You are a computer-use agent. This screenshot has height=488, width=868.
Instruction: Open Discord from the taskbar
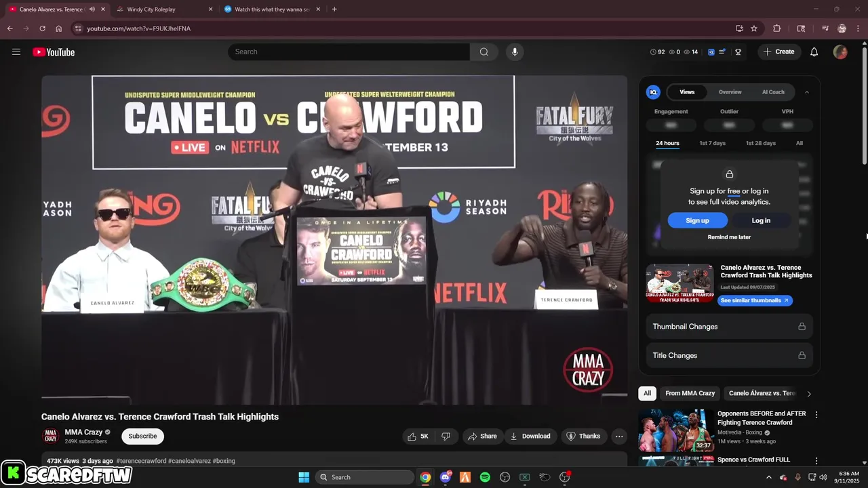446,477
